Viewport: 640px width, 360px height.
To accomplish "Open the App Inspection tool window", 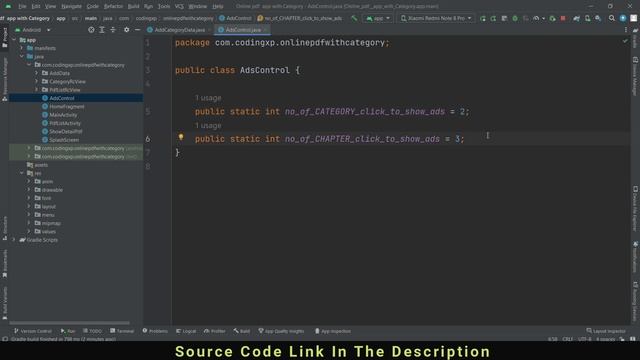I will (333, 331).
